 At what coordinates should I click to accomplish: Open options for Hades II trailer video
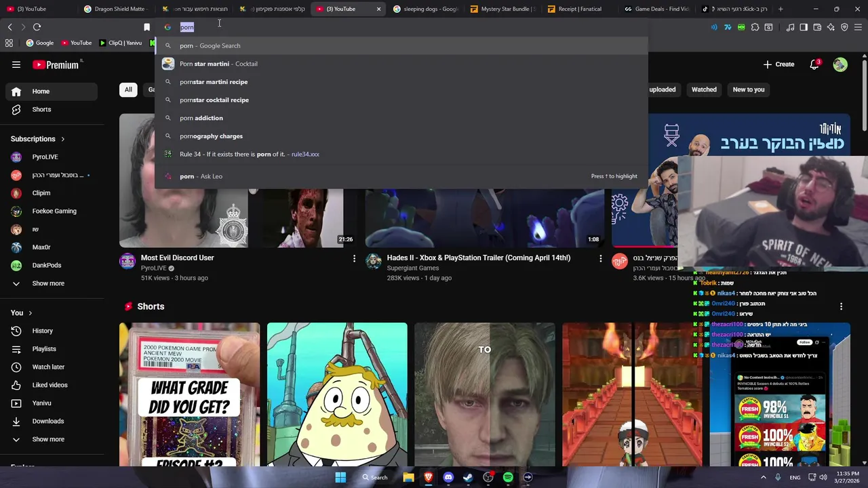pyautogui.click(x=600, y=258)
